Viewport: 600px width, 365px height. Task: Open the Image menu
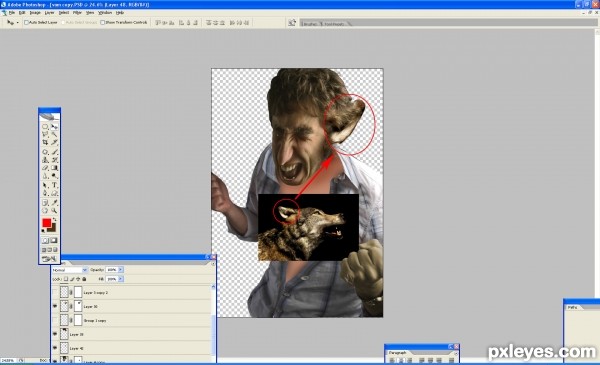pos(35,13)
